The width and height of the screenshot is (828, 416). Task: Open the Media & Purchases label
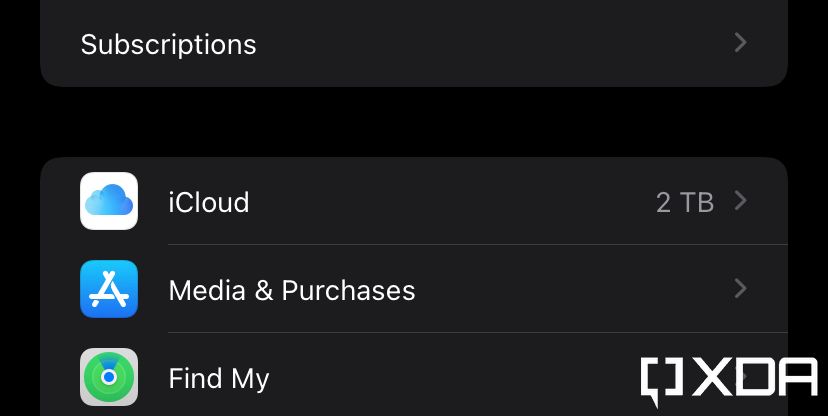click(x=291, y=290)
